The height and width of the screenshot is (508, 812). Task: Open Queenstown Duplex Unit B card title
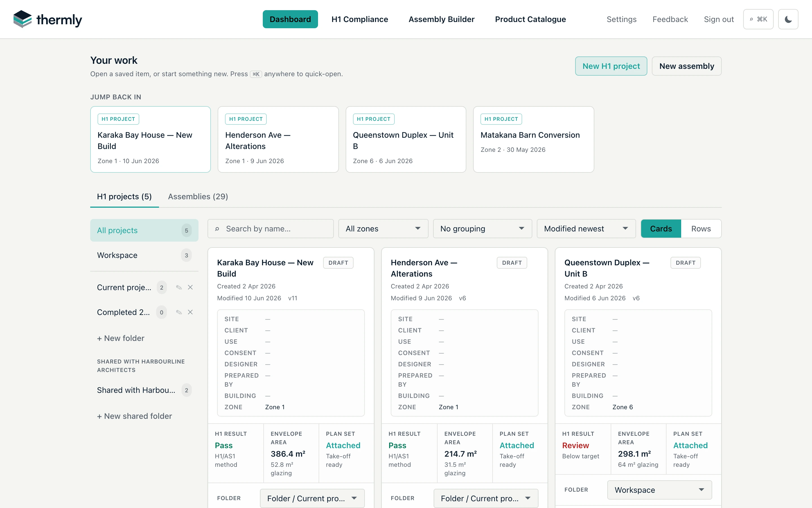[607, 268]
